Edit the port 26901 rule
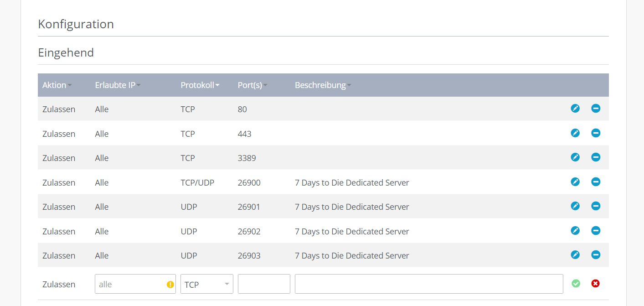 575,206
